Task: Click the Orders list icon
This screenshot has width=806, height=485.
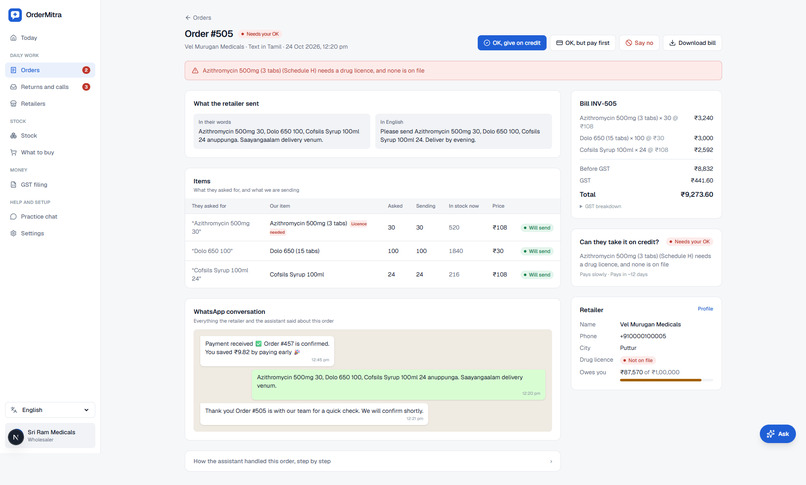Action: coord(13,70)
